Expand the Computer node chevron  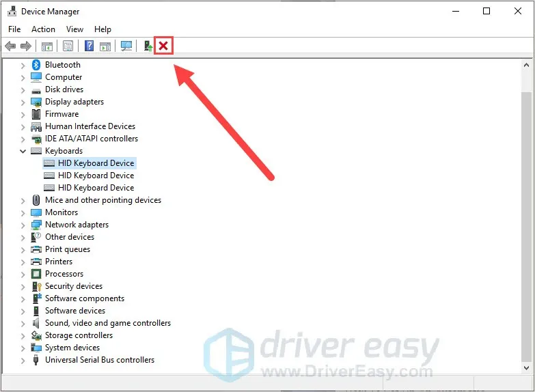[23, 77]
